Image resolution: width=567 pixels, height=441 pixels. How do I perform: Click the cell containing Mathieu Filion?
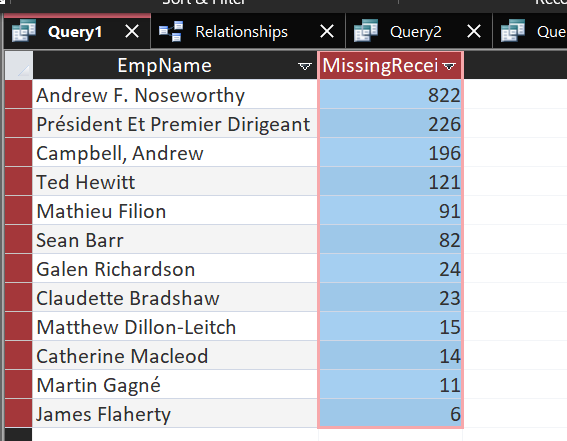(175, 211)
